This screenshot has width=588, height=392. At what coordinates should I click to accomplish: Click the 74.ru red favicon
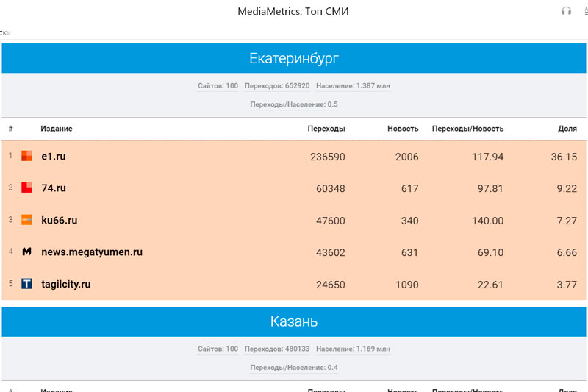pos(26,188)
